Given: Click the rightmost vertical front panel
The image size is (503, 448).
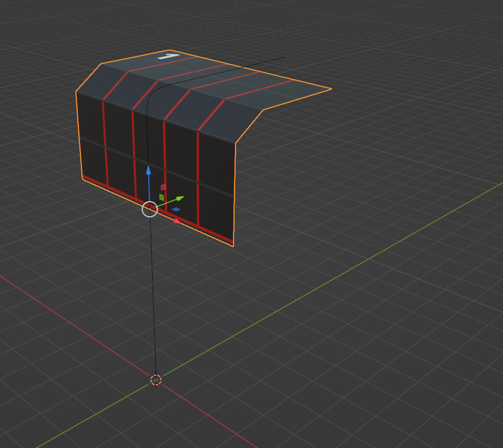Looking at the screenshot, I should pos(216,187).
